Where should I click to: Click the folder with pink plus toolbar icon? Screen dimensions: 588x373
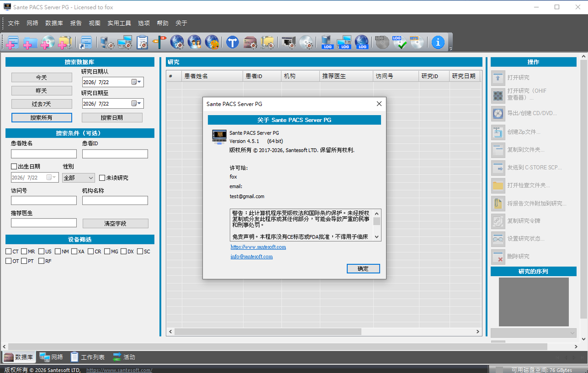[29, 42]
